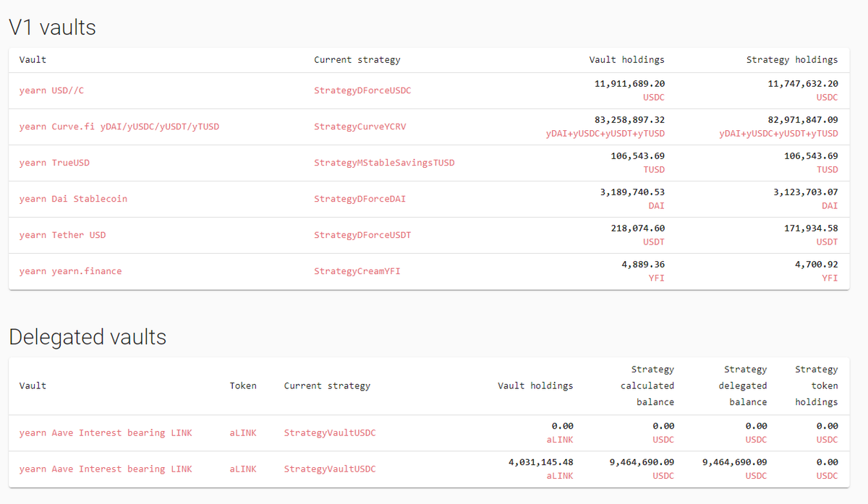Click yDAI+yUSDC+yUSDT+yTUSD token under 83,258,897.32
Image resolution: width=868 pixels, height=504 pixels.
point(605,133)
